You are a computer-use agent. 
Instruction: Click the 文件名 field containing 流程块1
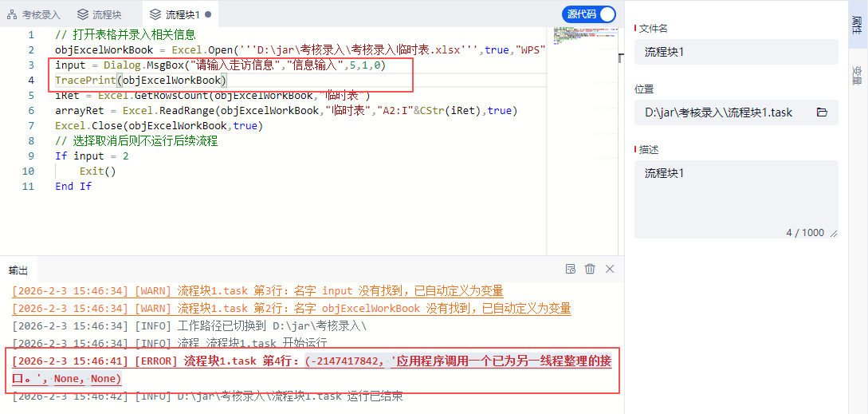(x=736, y=52)
